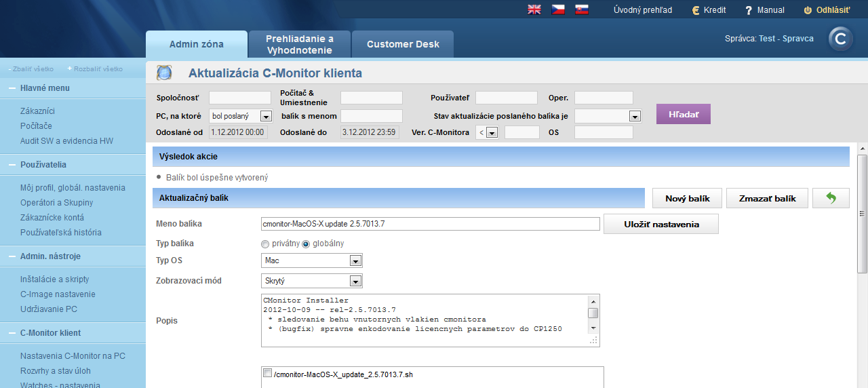
Task: Click the Manual question mark icon
Action: (749, 10)
